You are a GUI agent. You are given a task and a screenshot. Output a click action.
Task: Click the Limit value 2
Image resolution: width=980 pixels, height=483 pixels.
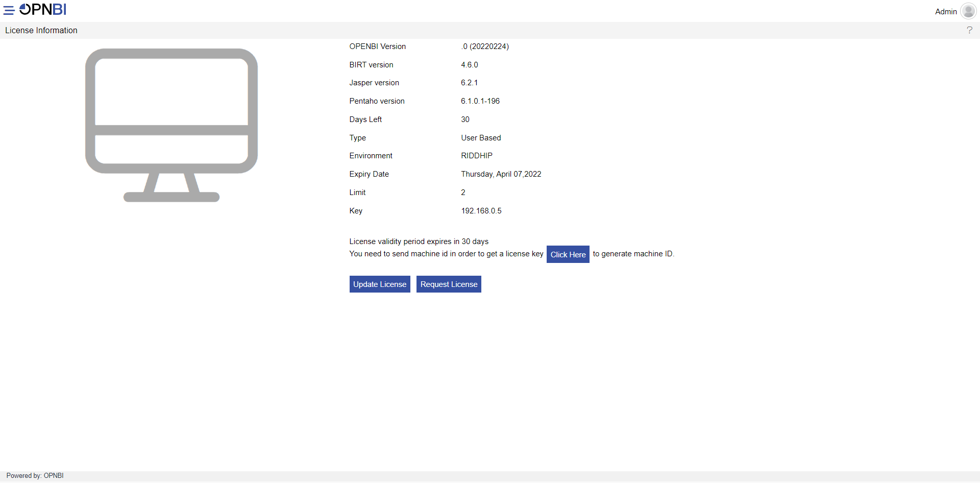click(463, 192)
